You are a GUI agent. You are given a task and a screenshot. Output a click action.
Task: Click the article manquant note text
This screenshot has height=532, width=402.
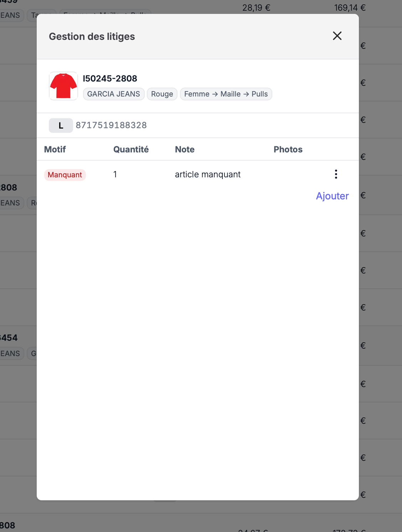207,174
